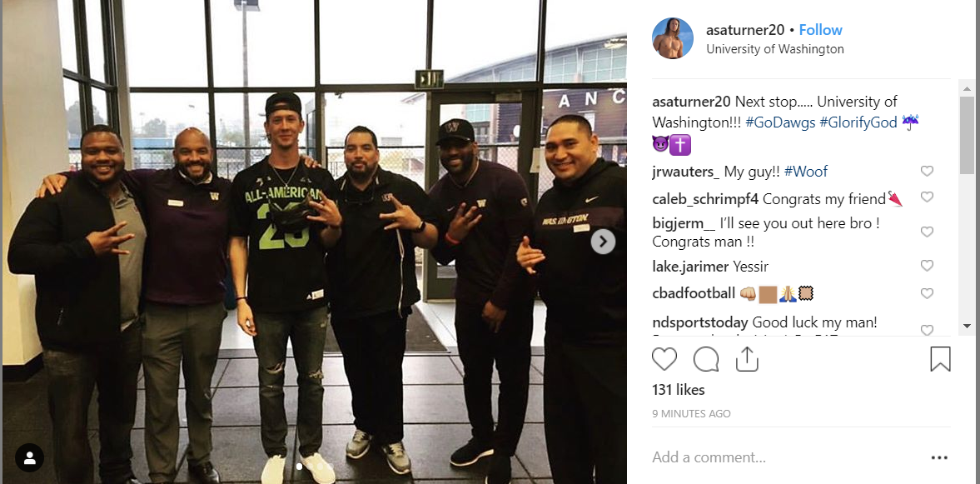Like cbadfootball comment heart
The height and width of the screenshot is (484, 980).
tap(927, 293)
